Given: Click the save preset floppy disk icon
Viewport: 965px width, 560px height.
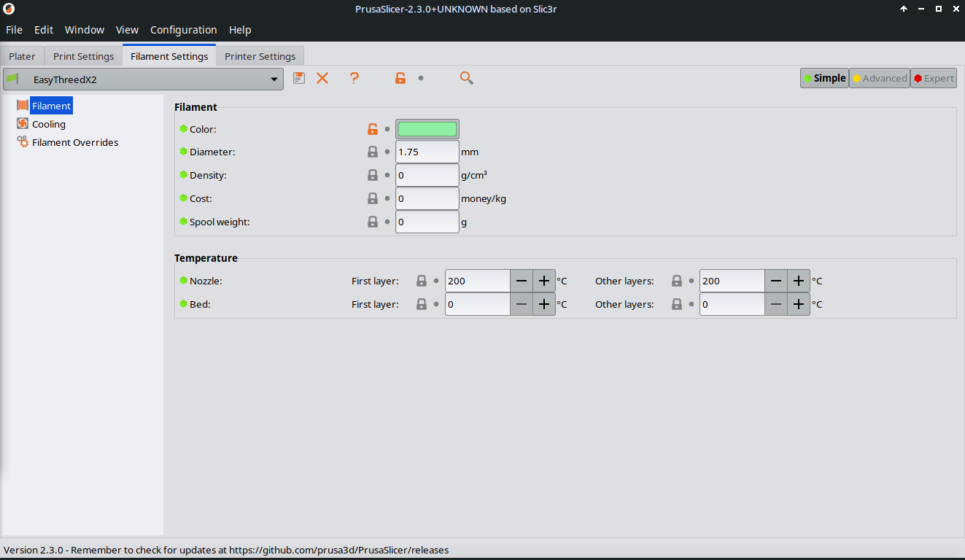Looking at the screenshot, I should click(x=299, y=78).
